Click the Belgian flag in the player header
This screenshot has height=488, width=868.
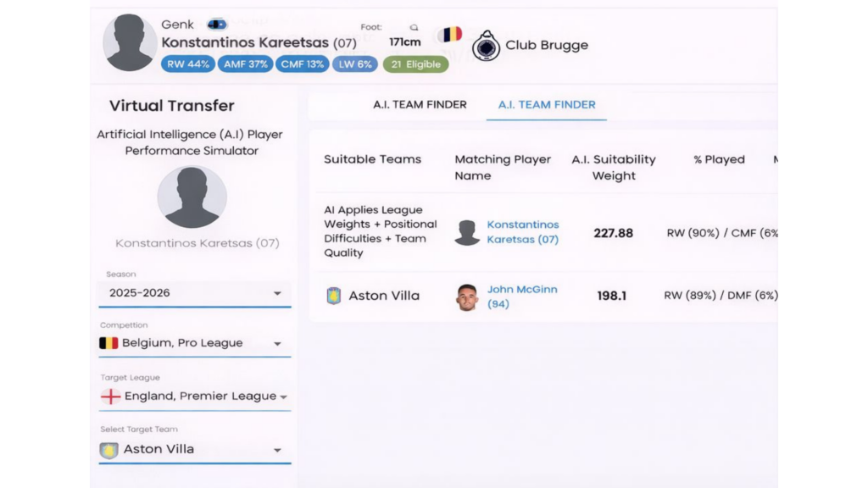point(451,35)
